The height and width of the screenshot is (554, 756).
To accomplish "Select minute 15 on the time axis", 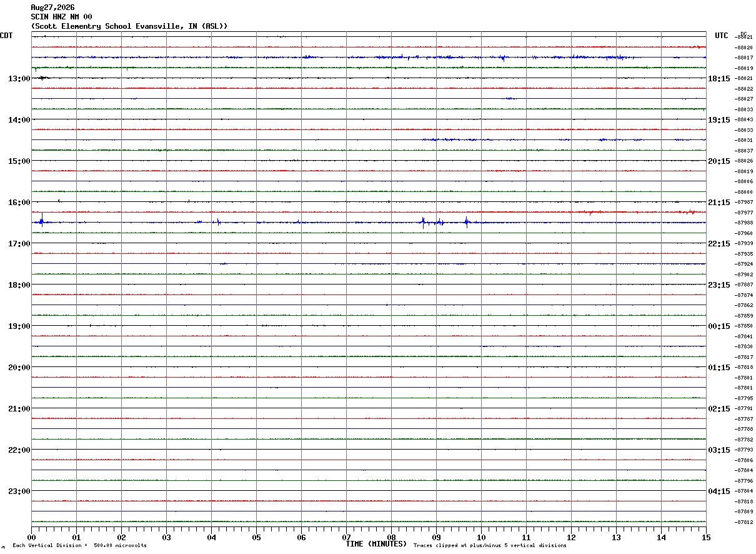I will tap(706, 537).
